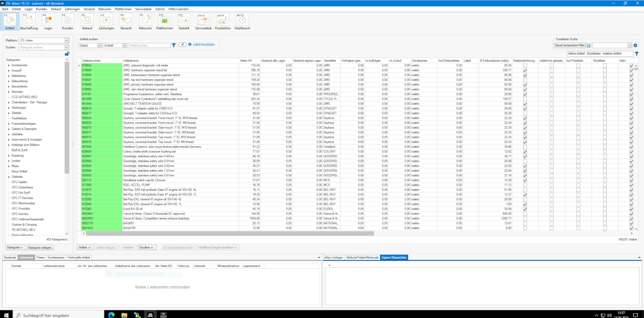Open the Kategorie dropdown button
This screenshot has width=644, height=318.
tap(15, 247)
